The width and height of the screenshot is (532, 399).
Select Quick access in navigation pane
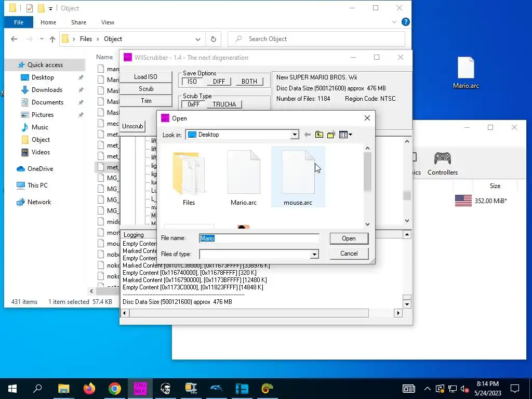coord(45,65)
